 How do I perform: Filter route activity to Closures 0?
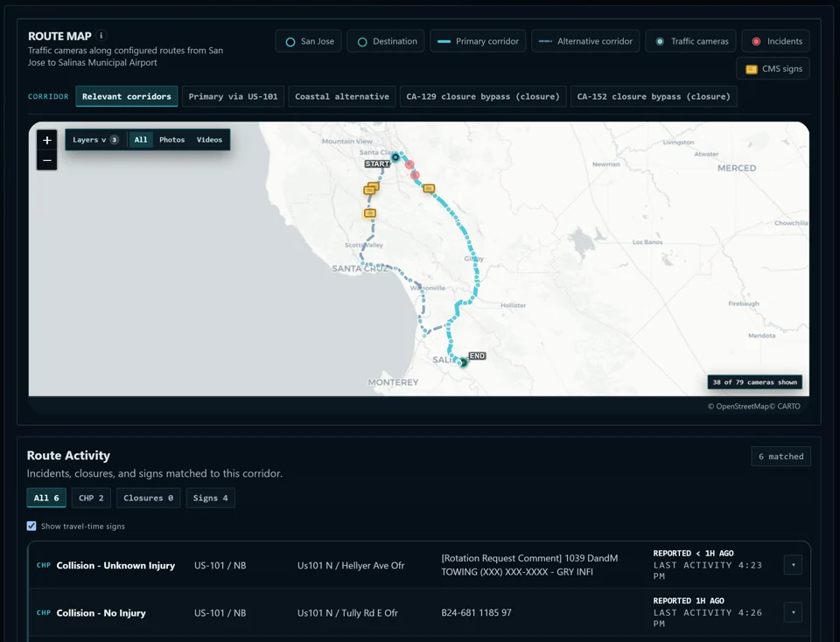click(x=149, y=498)
